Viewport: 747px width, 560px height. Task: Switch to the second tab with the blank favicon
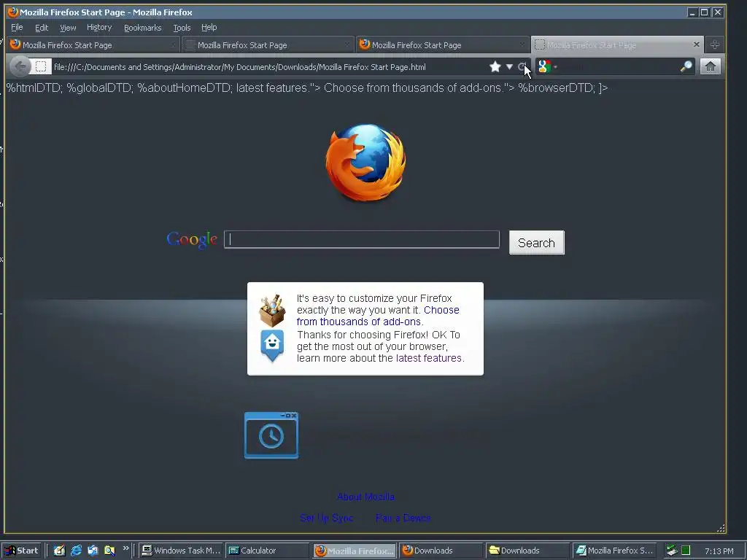[x=268, y=44]
